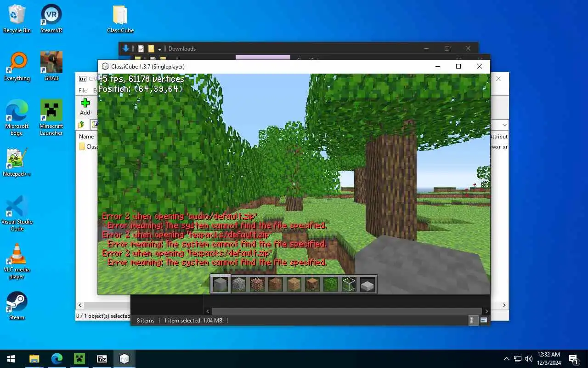Open the volume control tray icon

click(529, 359)
